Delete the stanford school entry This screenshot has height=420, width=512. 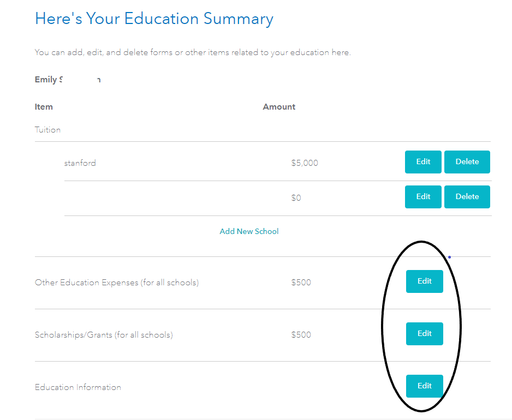pos(467,161)
